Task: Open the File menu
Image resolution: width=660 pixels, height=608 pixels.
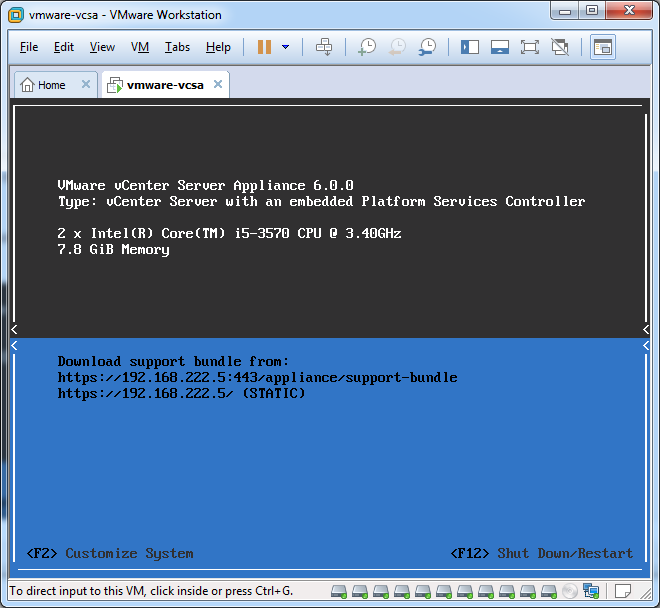Action: 29,47
